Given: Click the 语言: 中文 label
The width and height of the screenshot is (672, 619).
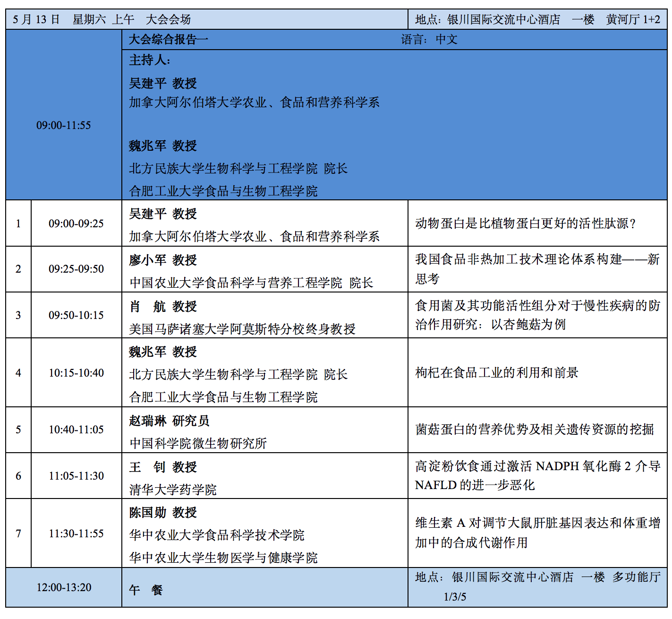Looking at the screenshot, I should tap(429, 39).
